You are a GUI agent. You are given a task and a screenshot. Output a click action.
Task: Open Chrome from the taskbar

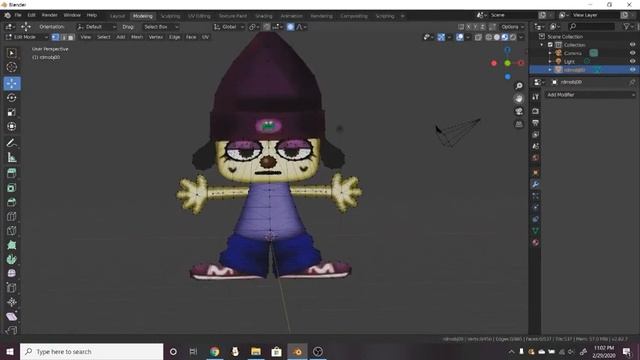[214, 351]
